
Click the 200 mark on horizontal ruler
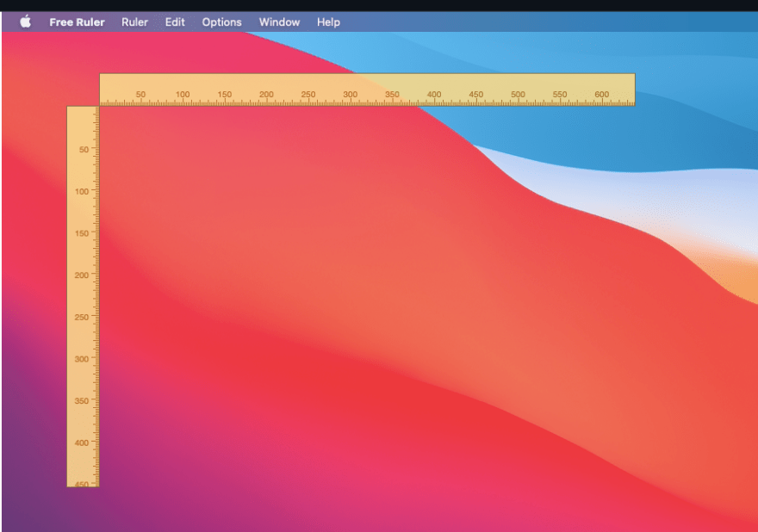(266, 94)
